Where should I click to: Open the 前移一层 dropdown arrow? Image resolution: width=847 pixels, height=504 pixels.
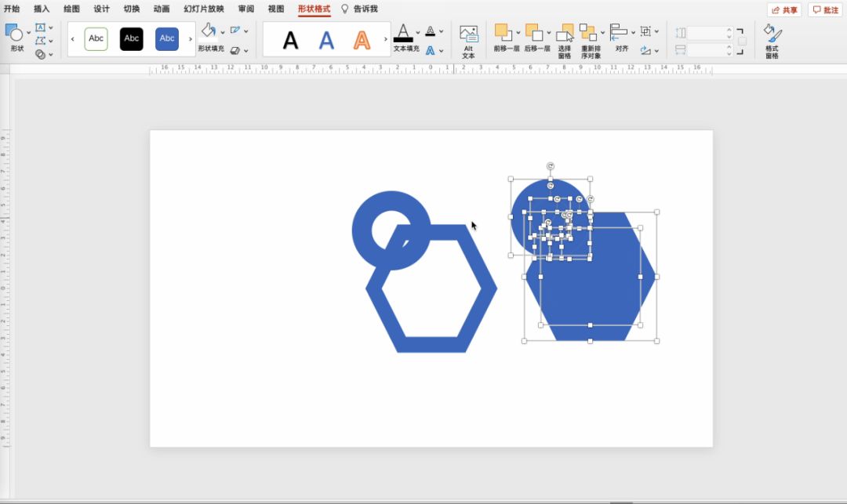518,32
